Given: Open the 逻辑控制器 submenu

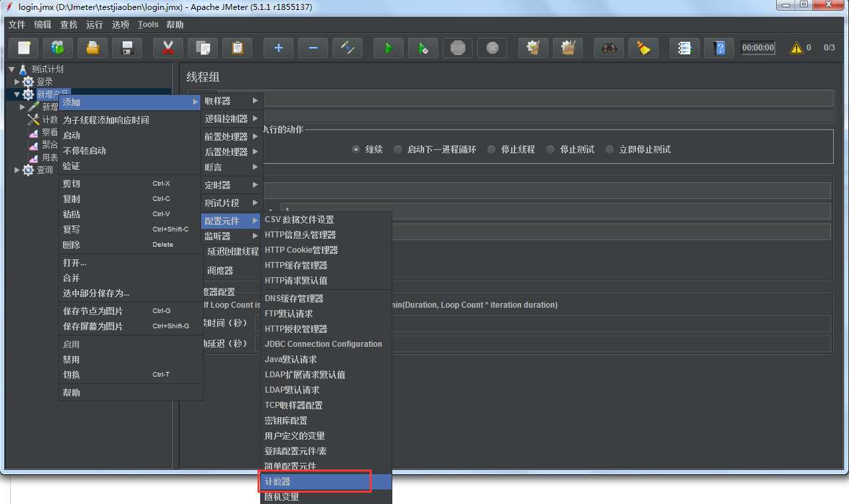Looking at the screenshot, I should tap(232, 119).
